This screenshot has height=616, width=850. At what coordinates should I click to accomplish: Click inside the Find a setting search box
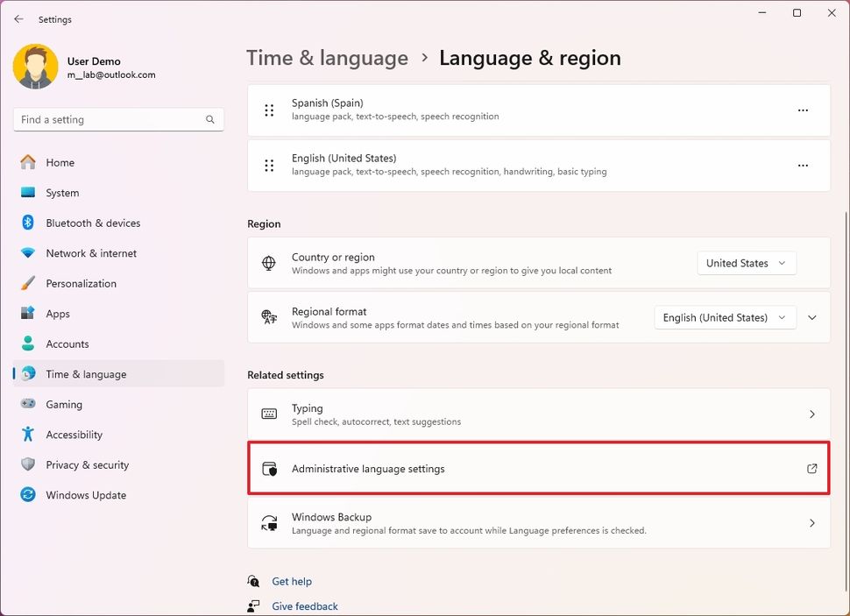click(105, 119)
